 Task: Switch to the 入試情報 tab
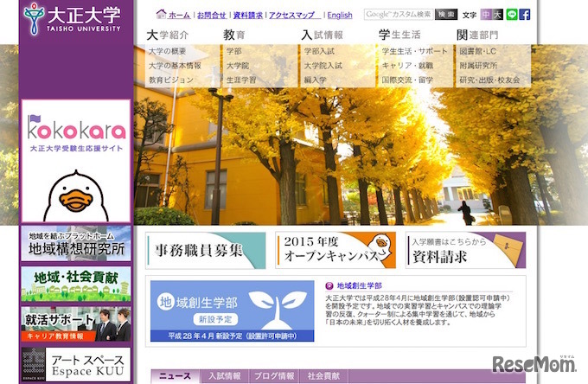[224, 376]
